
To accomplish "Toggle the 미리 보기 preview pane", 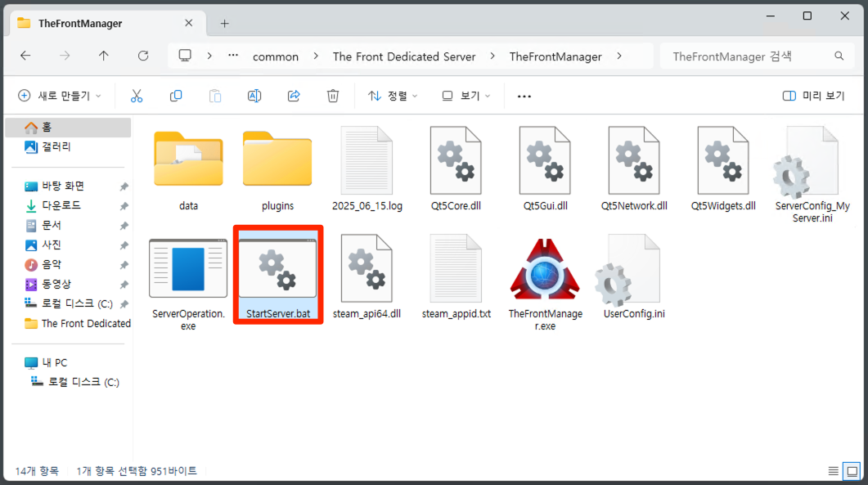I will 814,96.
